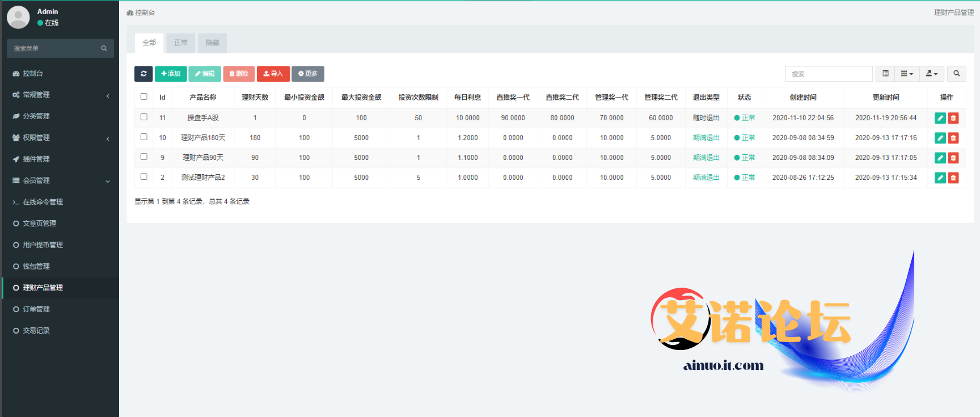The height and width of the screenshot is (417, 980).
Task: Edit the row with Id 11
Action: [940, 118]
